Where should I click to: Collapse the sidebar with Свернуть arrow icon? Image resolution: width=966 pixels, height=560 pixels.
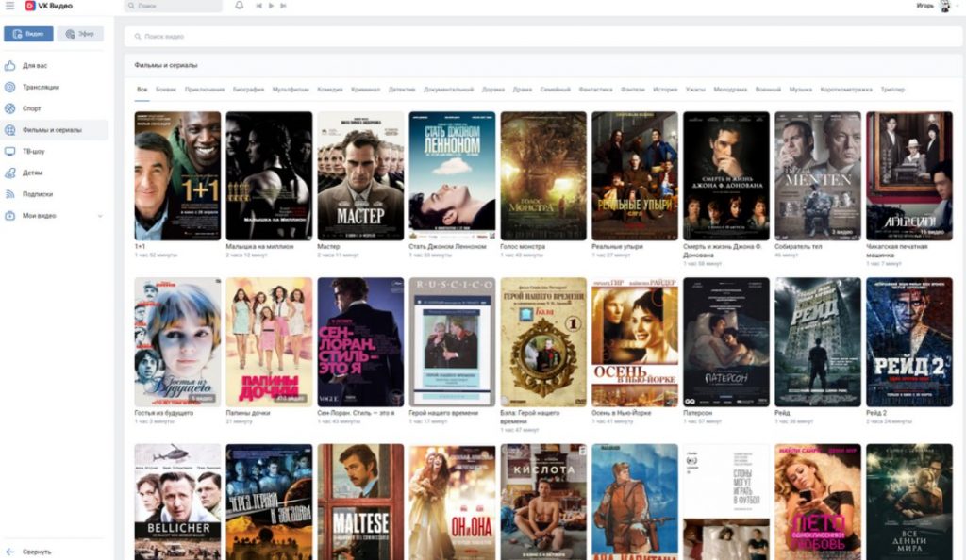pos(9,552)
